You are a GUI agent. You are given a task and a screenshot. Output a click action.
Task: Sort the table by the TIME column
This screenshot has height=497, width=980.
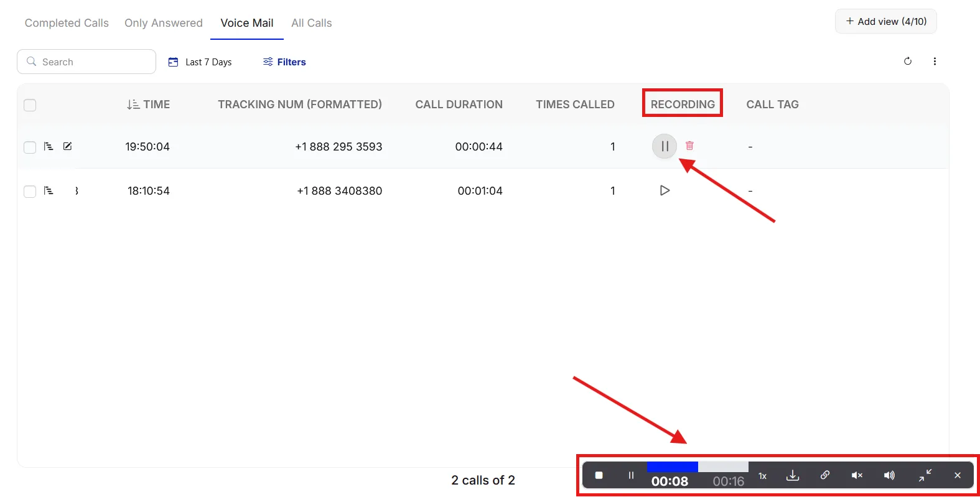click(148, 105)
